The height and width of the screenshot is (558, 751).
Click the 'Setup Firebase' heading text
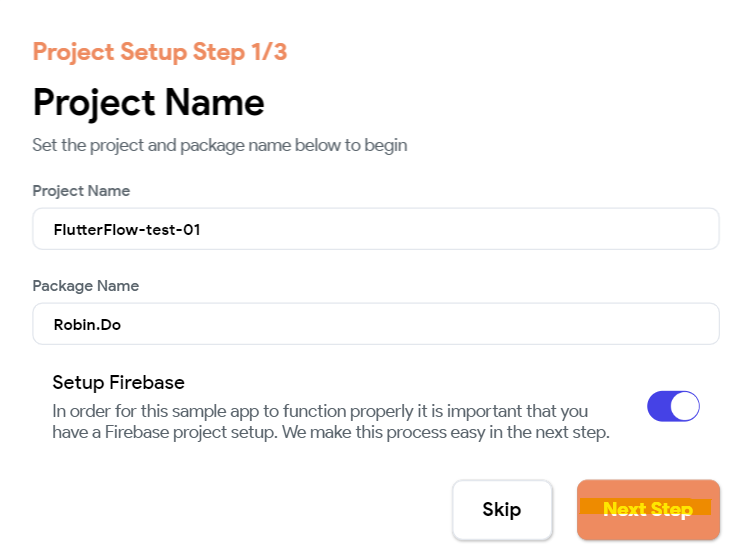coord(118,382)
